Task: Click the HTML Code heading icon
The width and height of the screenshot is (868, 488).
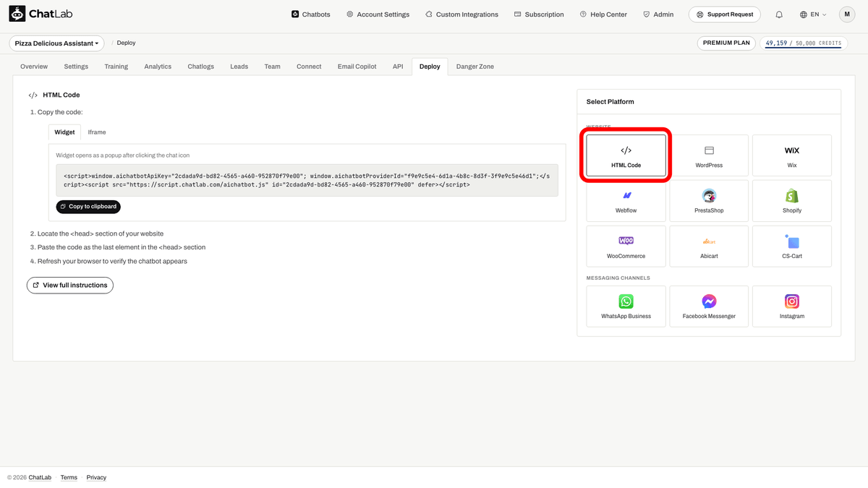Action: click(x=33, y=95)
